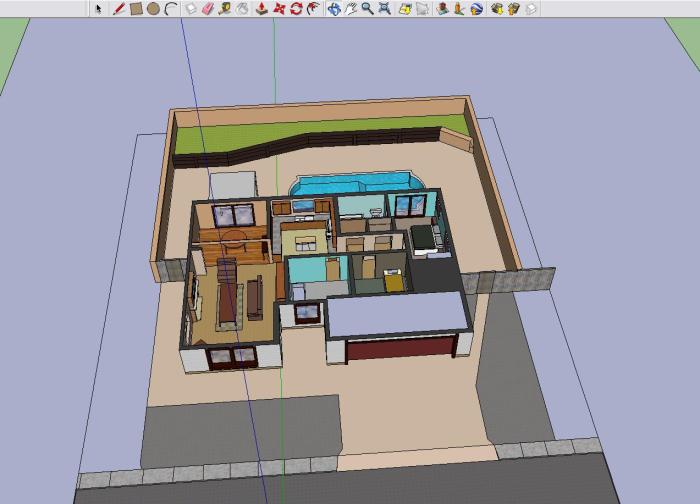Pick the Line pencil tool

(119, 8)
